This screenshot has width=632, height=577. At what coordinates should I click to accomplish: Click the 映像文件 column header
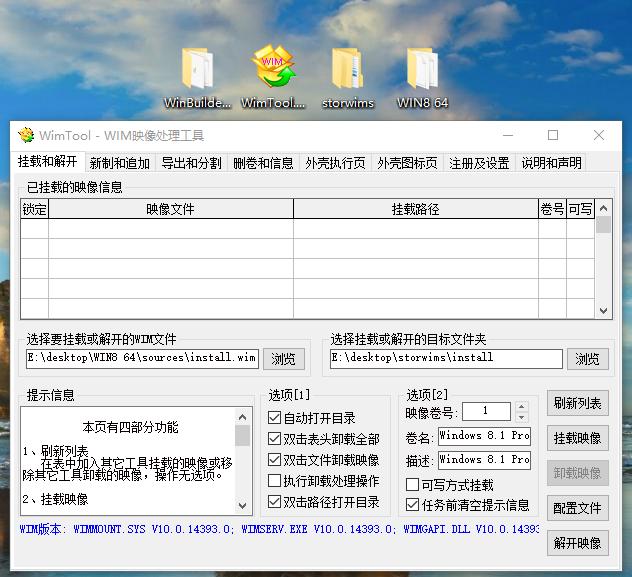click(x=171, y=209)
